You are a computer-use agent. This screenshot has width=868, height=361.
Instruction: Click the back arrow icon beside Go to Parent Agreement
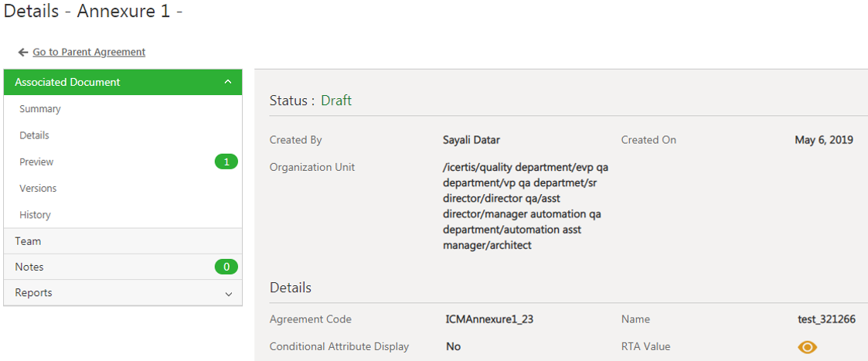click(23, 53)
